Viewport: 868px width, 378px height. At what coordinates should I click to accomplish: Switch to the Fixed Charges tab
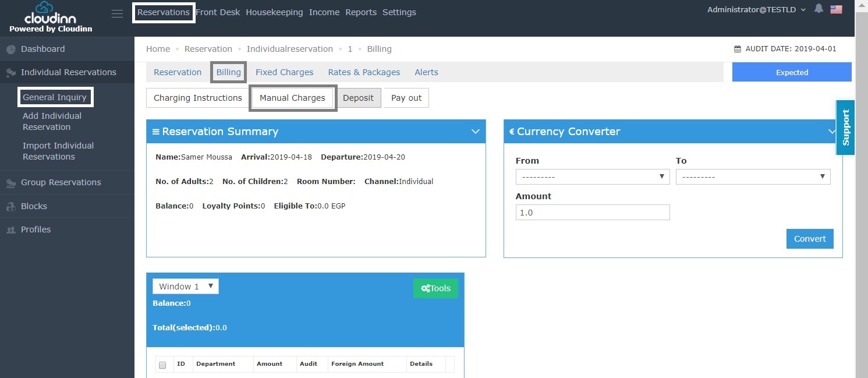[x=285, y=72]
